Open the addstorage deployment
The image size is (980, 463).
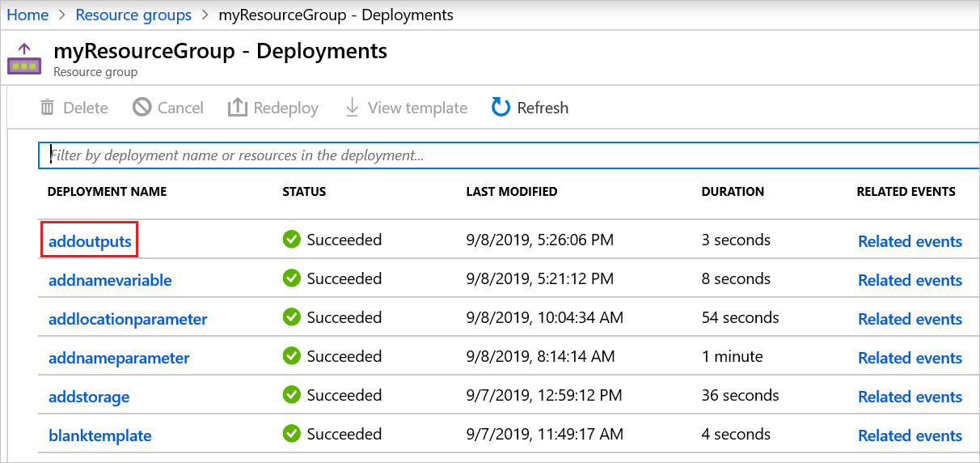(89, 397)
